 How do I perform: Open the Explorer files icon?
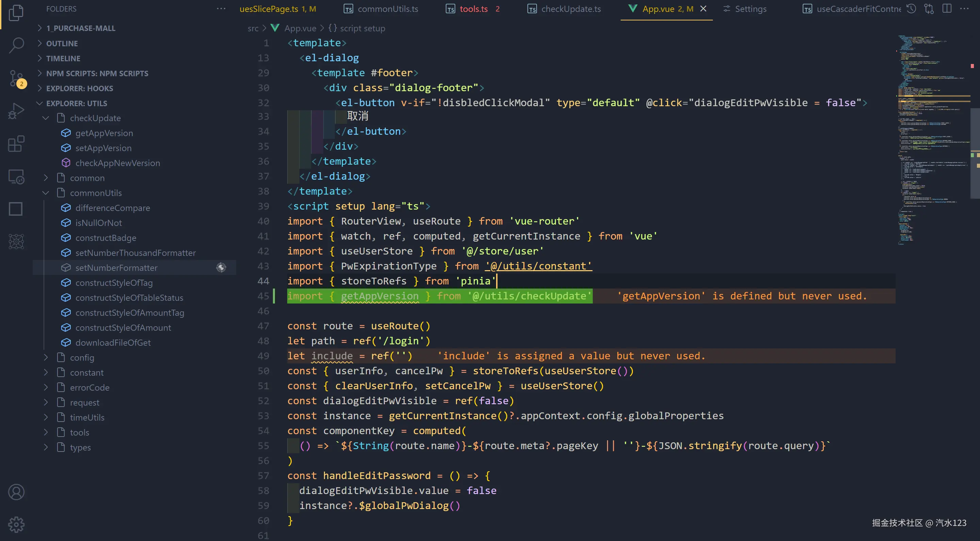[x=16, y=13]
